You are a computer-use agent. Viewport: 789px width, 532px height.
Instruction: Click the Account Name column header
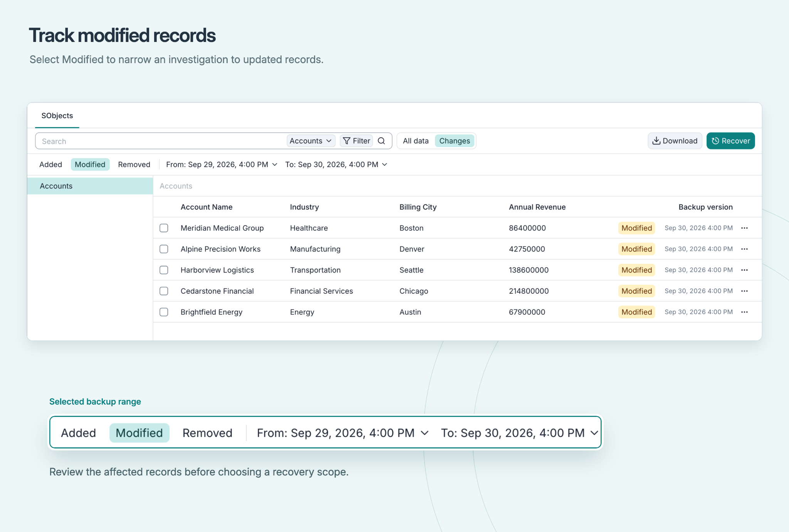[206, 207]
